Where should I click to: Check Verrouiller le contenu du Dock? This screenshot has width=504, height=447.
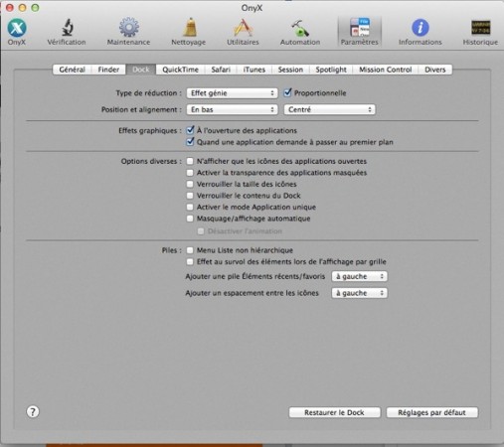(190, 196)
